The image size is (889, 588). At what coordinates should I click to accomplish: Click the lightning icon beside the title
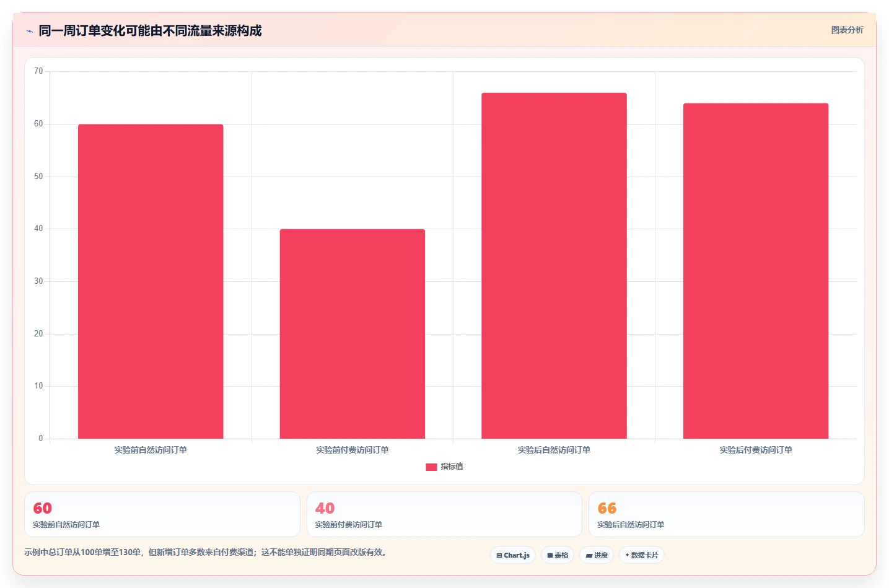[29, 31]
